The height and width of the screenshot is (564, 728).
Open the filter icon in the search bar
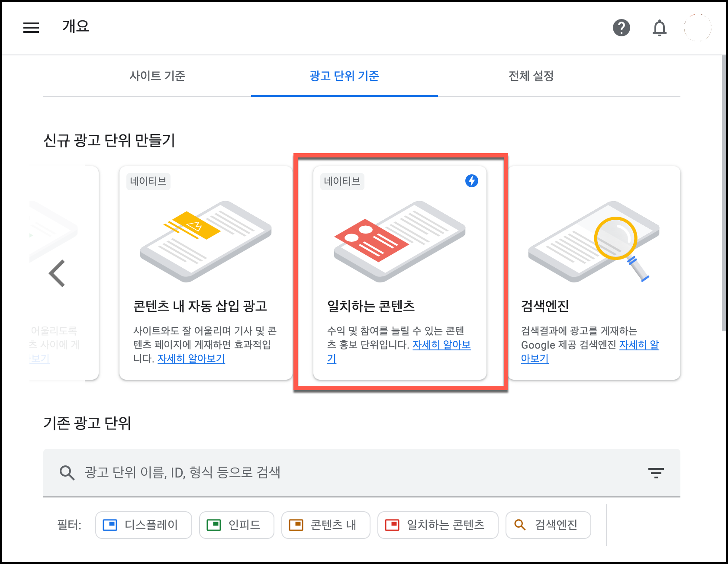pyautogui.click(x=656, y=473)
